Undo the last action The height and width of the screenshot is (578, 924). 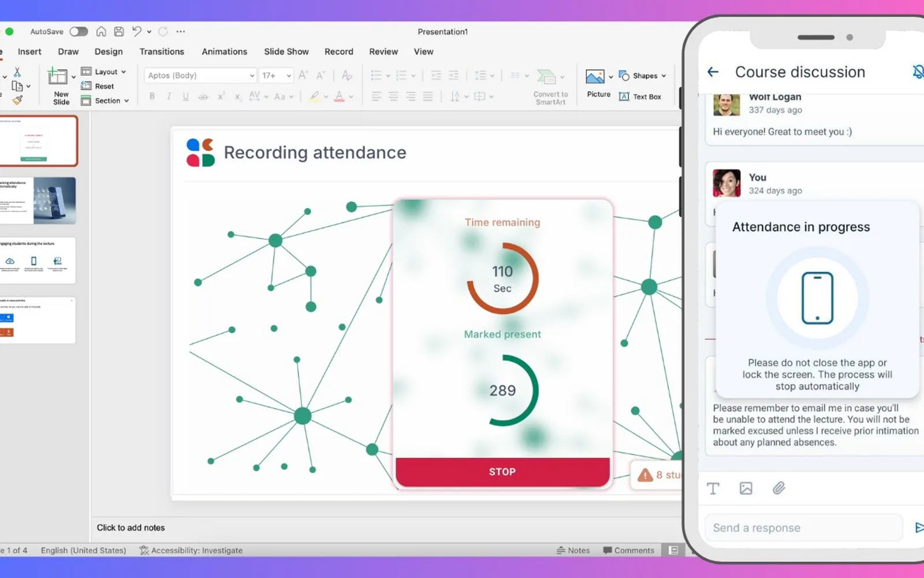[x=137, y=32]
